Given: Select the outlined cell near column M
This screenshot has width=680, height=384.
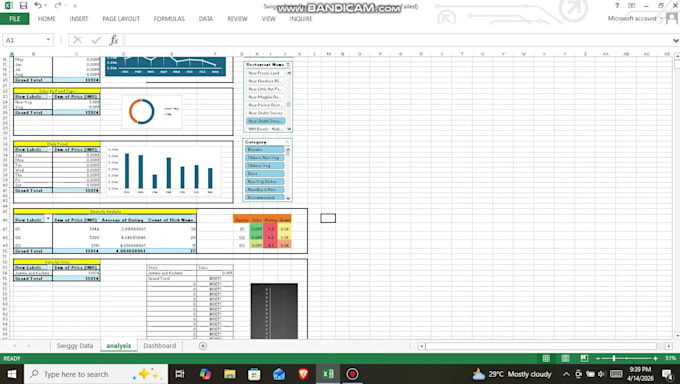Looking at the screenshot, I should (x=328, y=218).
